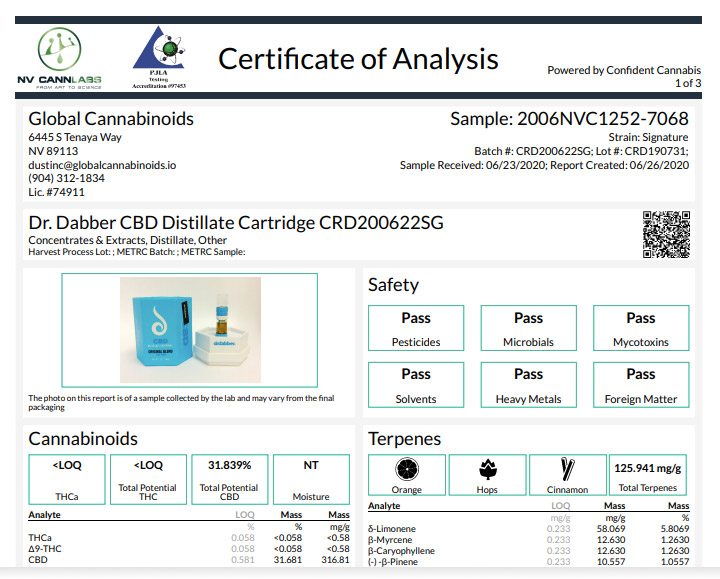The image size is (720, 579).
Task: Click the Global Cannabinoids company name
Action: click(x=111, y=119)
